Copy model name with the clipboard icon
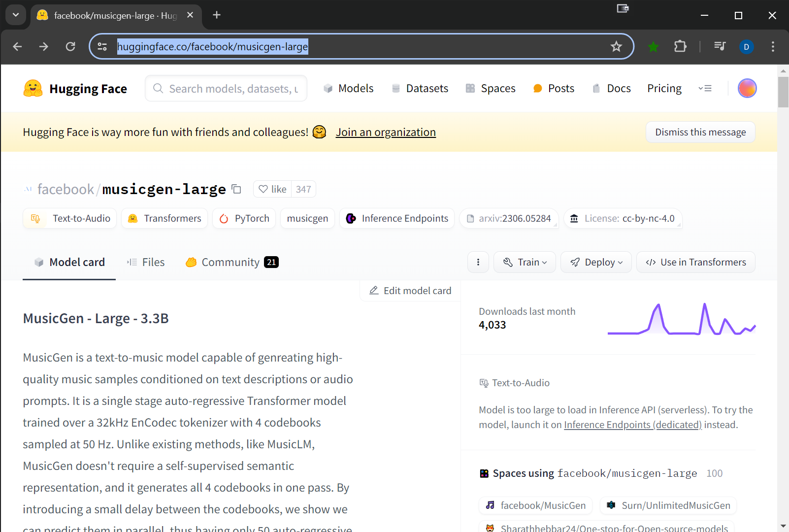The height and width of the screenshot is (532, 789). coord(236,189)
